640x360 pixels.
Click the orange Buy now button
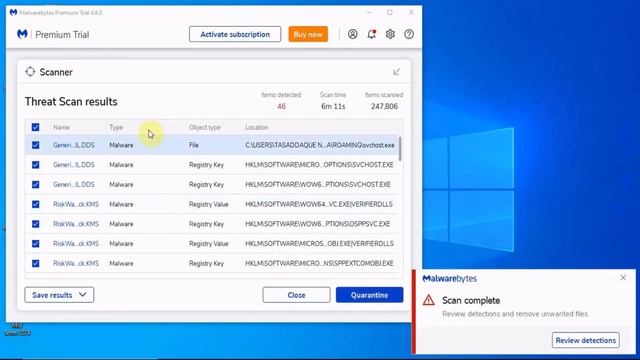point(308,34)
